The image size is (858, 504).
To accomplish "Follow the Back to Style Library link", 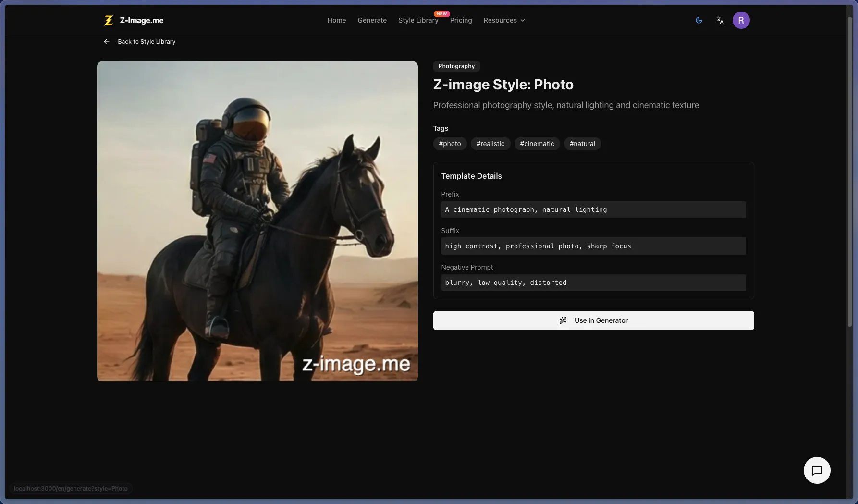I will coord(147,42).
